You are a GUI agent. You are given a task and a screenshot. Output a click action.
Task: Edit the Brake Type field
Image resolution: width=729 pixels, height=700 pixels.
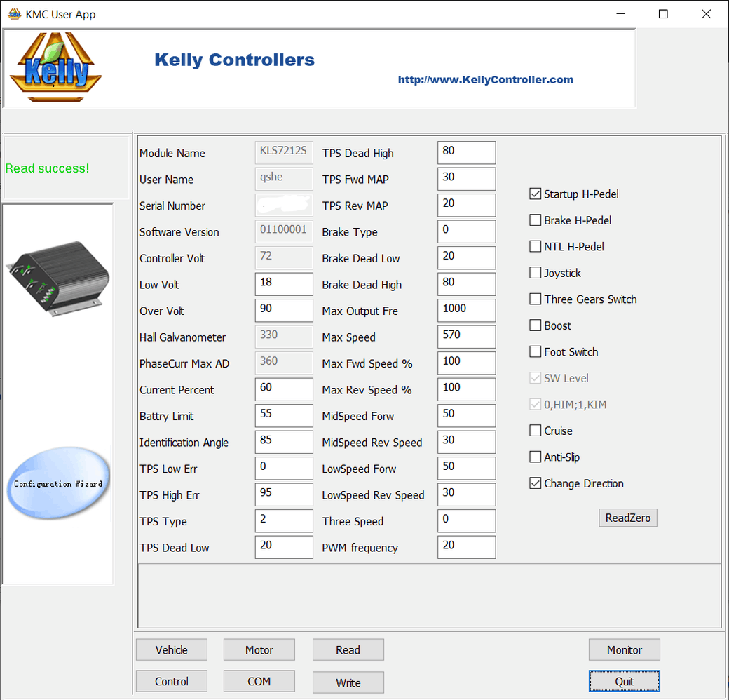pos(466,231)
